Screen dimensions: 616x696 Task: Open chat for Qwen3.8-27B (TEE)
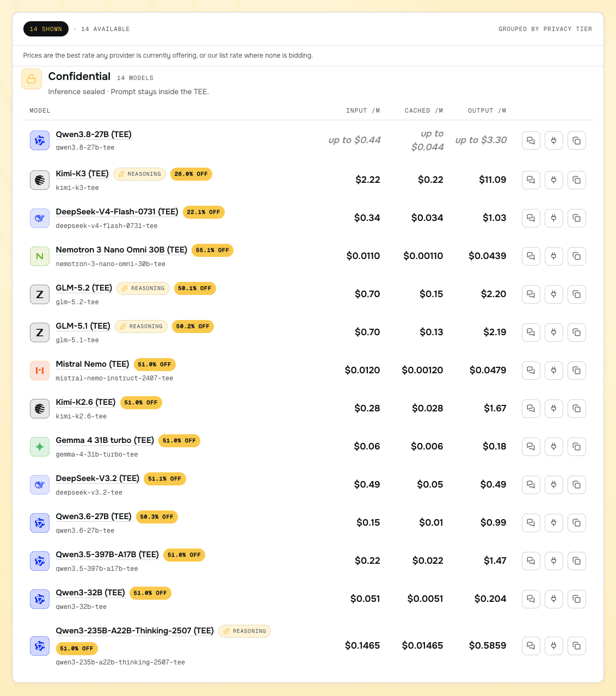531,140
